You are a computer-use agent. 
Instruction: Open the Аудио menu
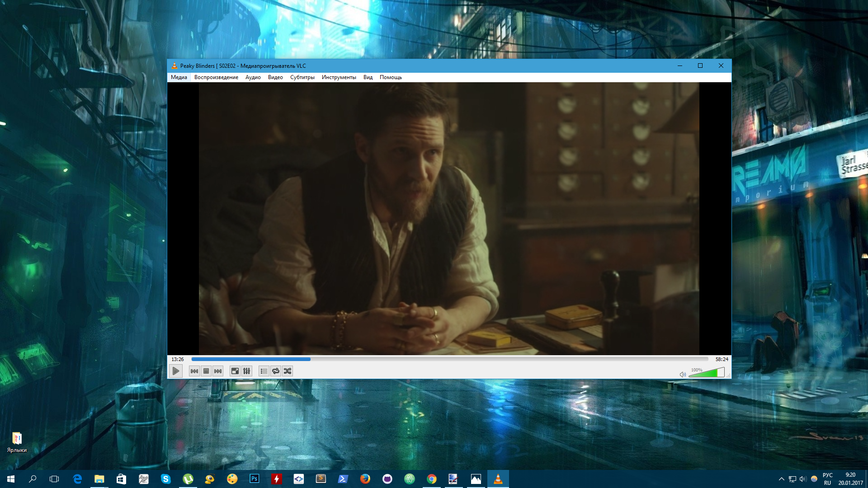pos(253,77)
